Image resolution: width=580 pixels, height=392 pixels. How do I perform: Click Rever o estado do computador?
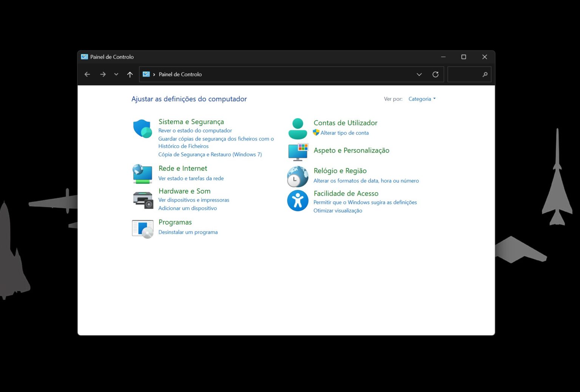pyautogui.click(x=195, y=130)
